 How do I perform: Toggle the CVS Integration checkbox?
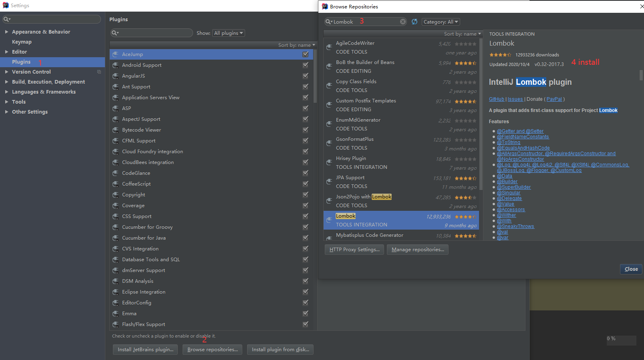click(306, 249)
